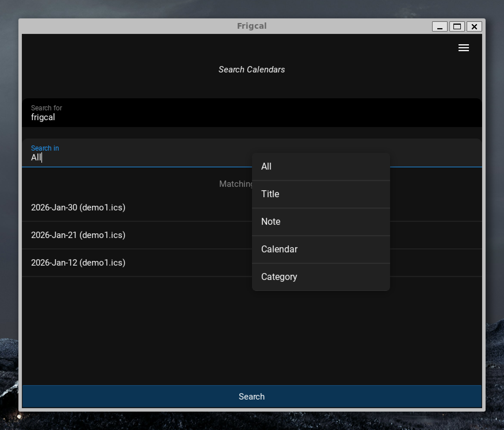
Task: Pick 'Note' from the dropdown list
Action: click(x=321, y=222)
